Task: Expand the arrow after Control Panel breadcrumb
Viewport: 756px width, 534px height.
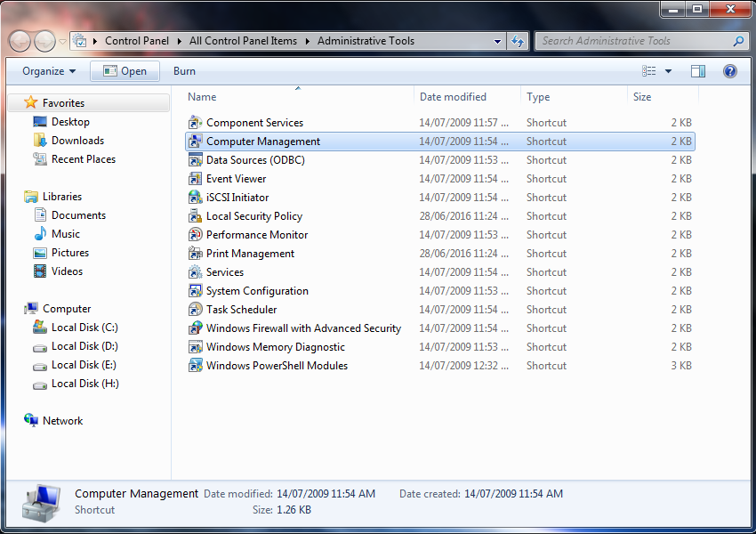Action: 180,42
